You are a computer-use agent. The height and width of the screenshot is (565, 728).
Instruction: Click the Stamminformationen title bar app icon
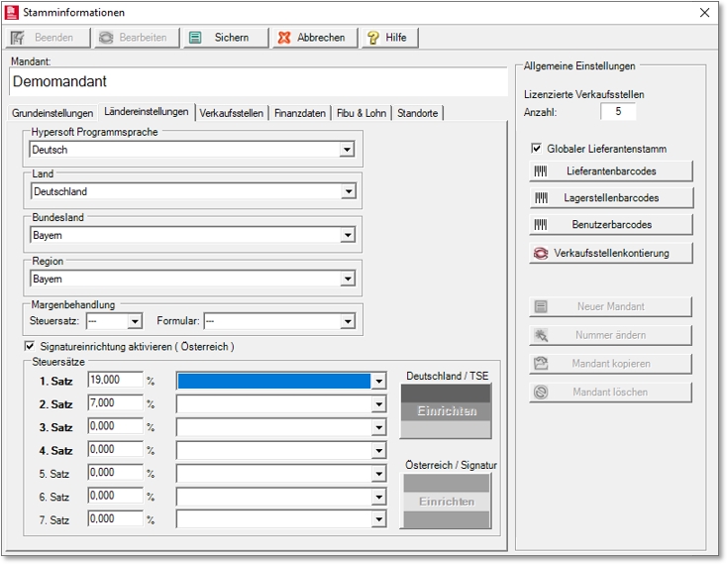pos(12,13)
